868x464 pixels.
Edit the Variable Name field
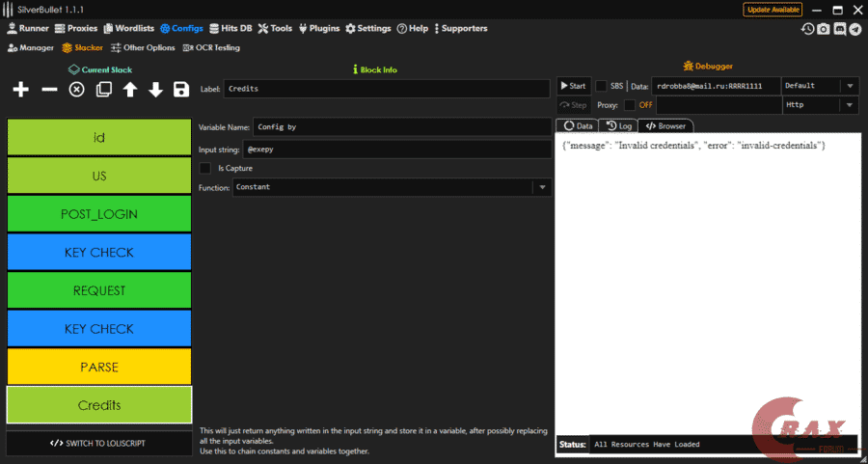pyautogui.click(x=402, y=126)
